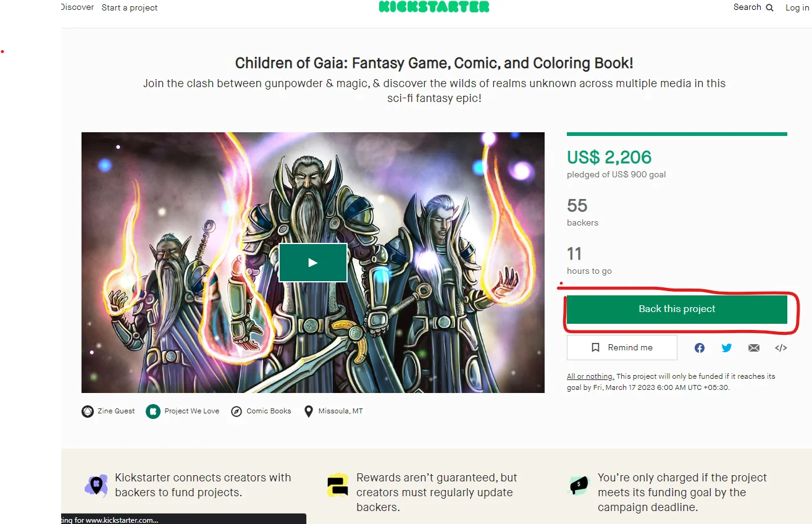
Task: Click the lightbulb icon beside creators text
Action: (96, 485)
